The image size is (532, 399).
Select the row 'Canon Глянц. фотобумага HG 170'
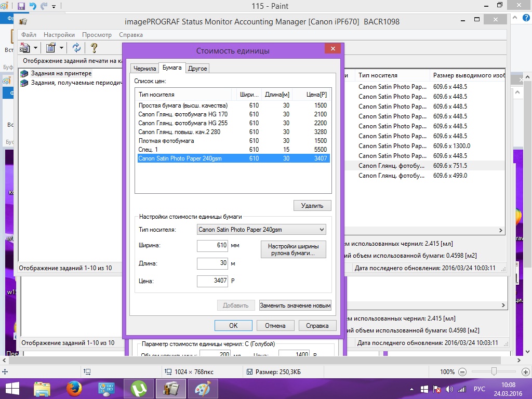(x=233, y=114)
